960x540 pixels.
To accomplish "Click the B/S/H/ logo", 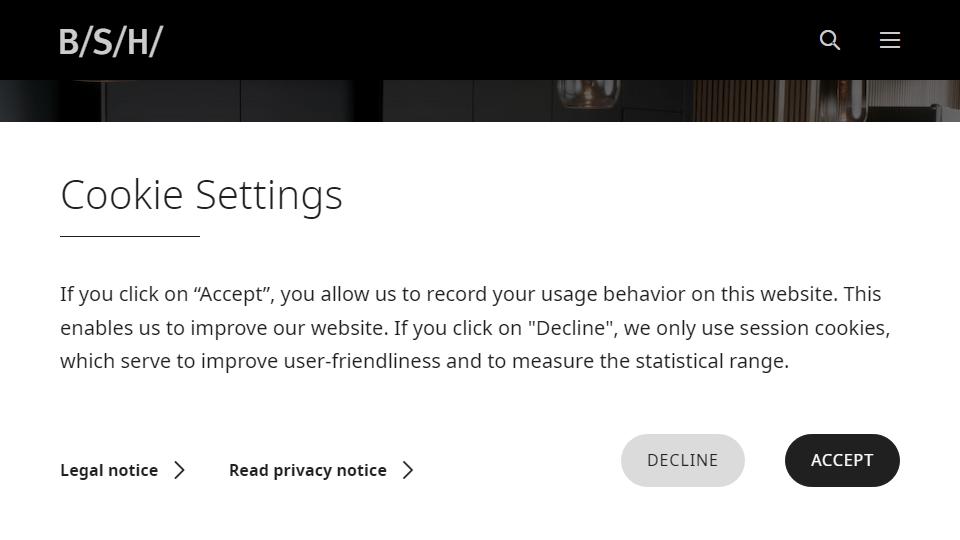I will click(111, 41).
